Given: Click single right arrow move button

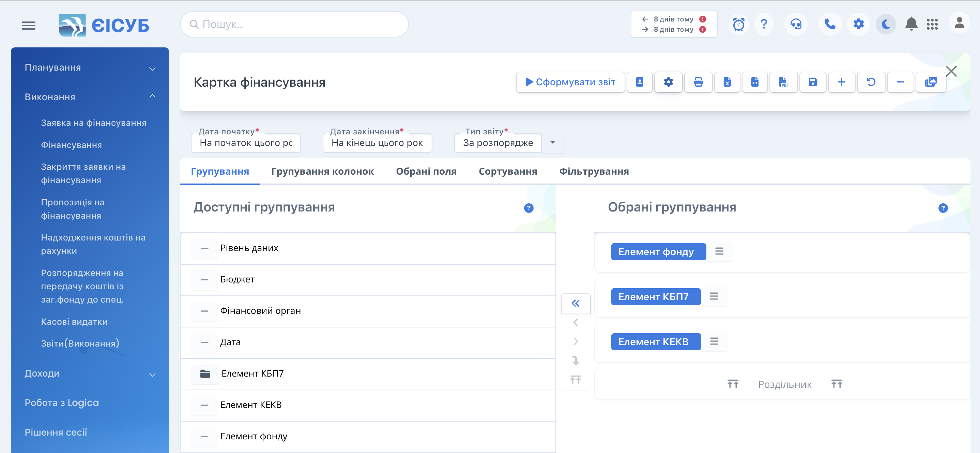Looking at the screenshot, I should (x=576, y=342).
